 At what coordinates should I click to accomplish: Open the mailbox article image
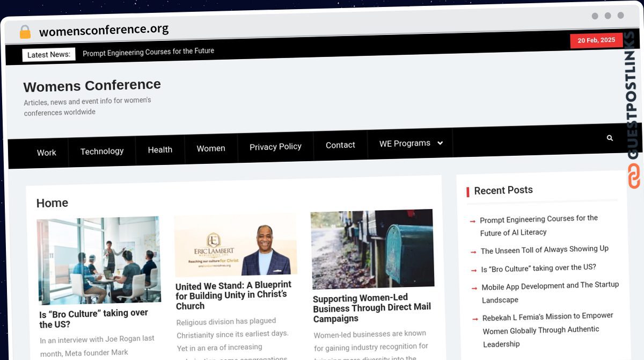(372, 249)
